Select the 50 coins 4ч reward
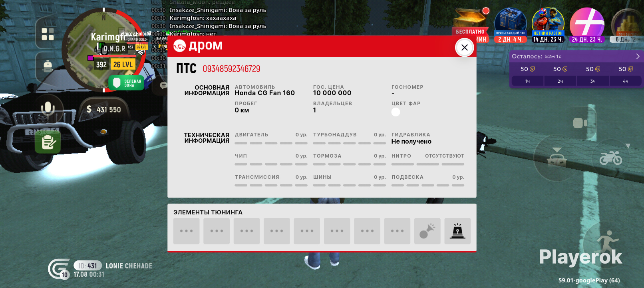 click(x=626, y=74)
